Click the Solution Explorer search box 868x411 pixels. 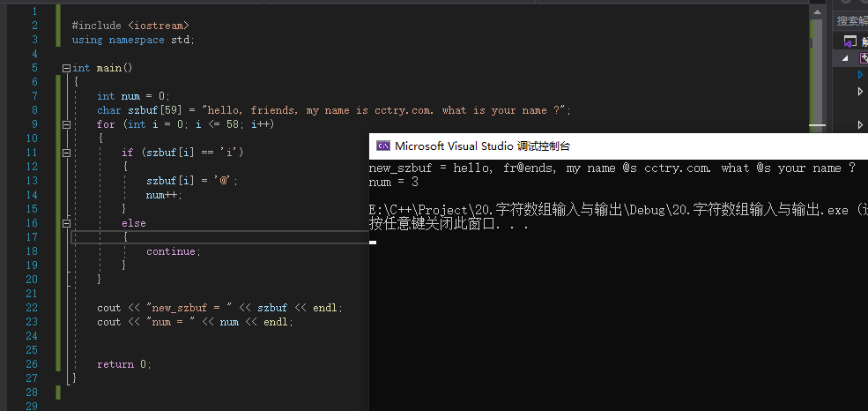[851, 21]
